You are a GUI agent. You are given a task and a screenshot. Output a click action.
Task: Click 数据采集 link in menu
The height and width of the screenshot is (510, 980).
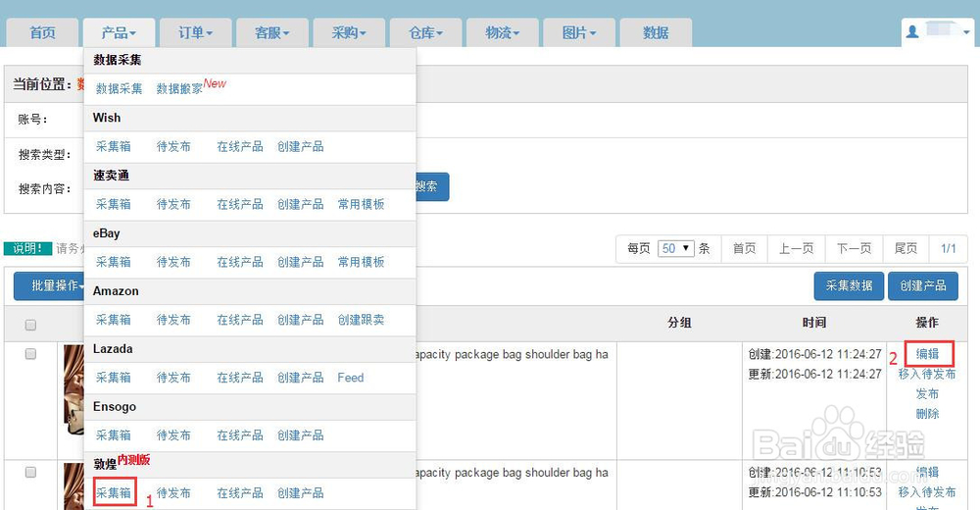coord(119,89)
